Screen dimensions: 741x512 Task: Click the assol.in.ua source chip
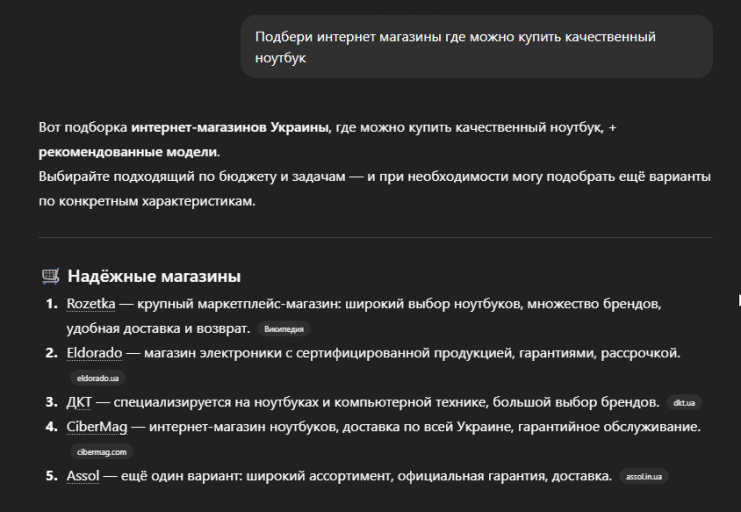[x=645, y=477]
